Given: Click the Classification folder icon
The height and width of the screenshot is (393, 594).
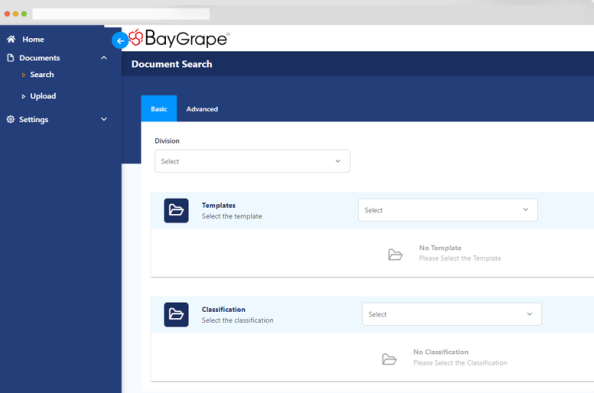Looking at the screenshot, I should (176, 315).
